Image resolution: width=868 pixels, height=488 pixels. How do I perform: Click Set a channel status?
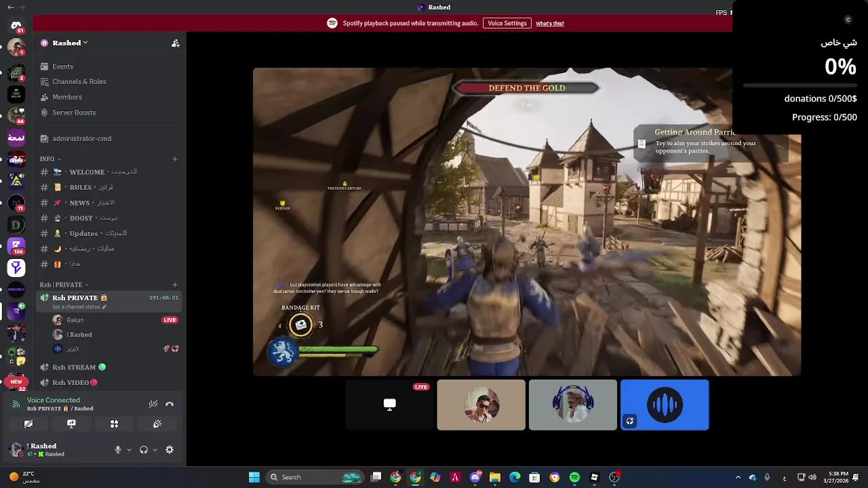coord(79,307)
